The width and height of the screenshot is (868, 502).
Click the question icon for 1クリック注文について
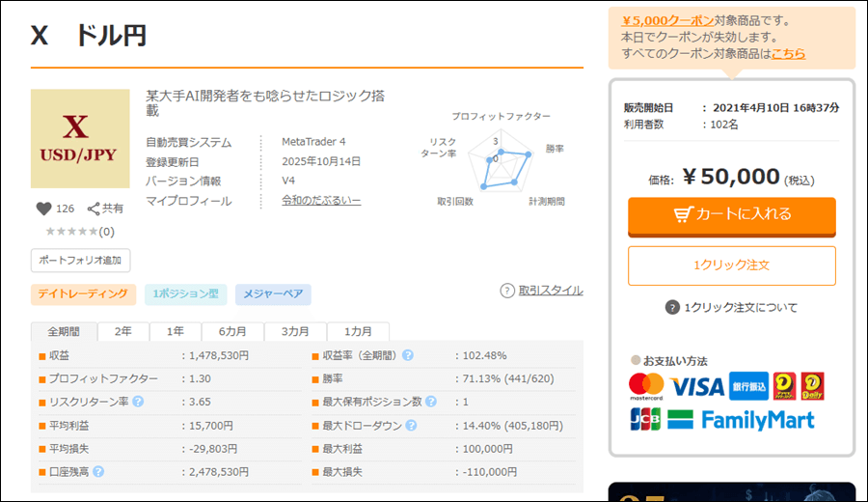click(672, 308)
